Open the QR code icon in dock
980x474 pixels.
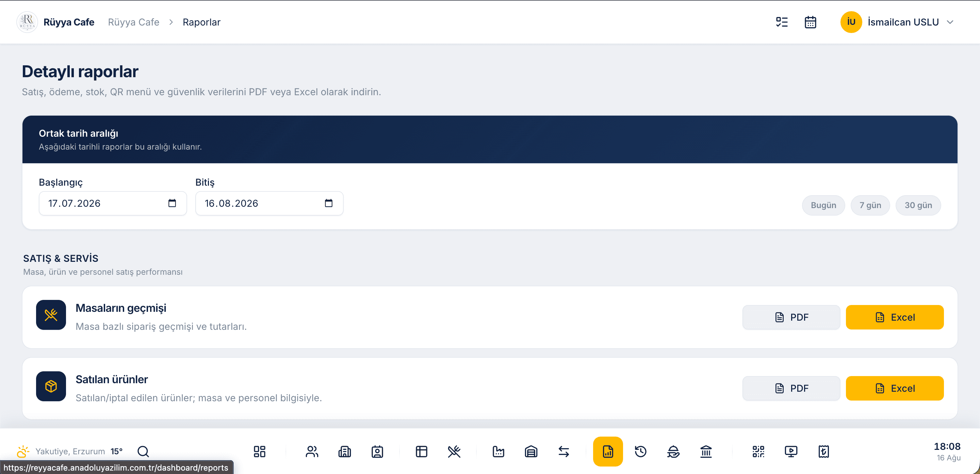pyautogui.click(x=758, y=451)
